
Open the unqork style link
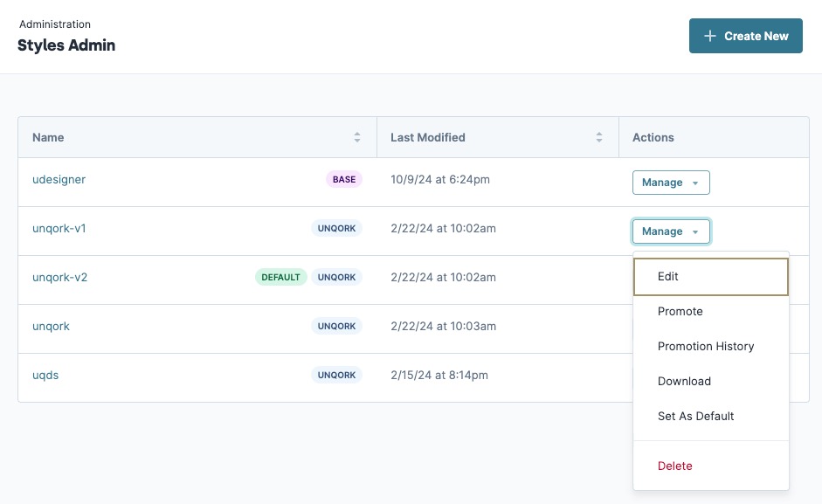51,326
